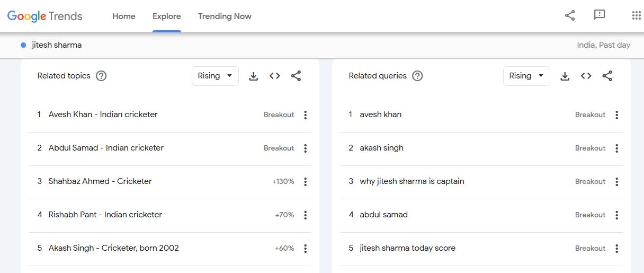Screen dimensions: 644x273
Task: Click embed icon for Related topics
Action: (x=274, y=76)
